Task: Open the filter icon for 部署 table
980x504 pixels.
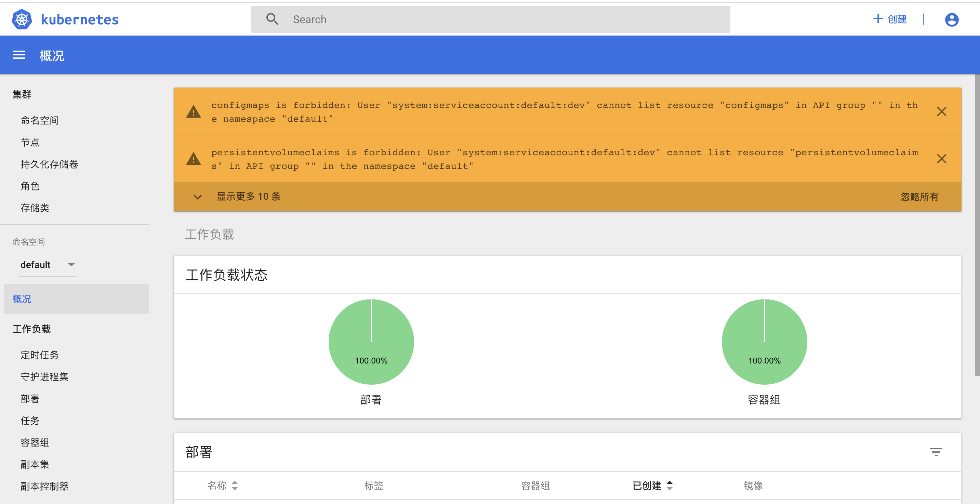Action: [x=936, y=452]
